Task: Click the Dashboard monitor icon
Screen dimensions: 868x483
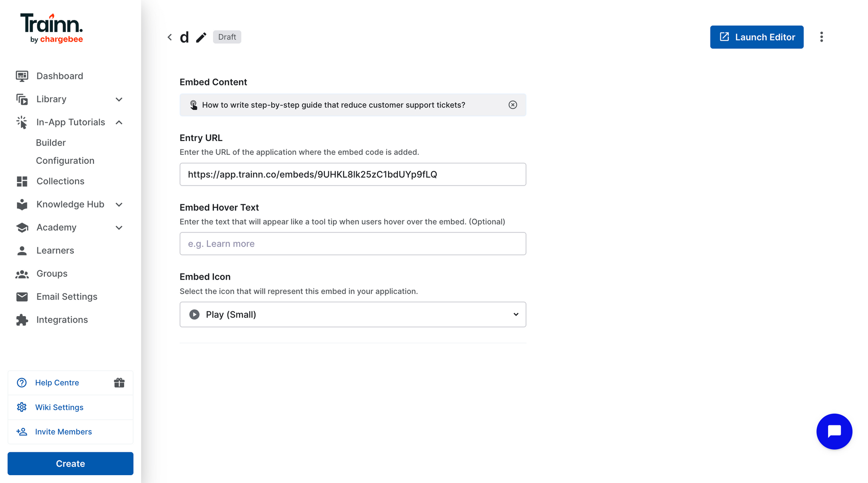Action: tap(22, 76)
